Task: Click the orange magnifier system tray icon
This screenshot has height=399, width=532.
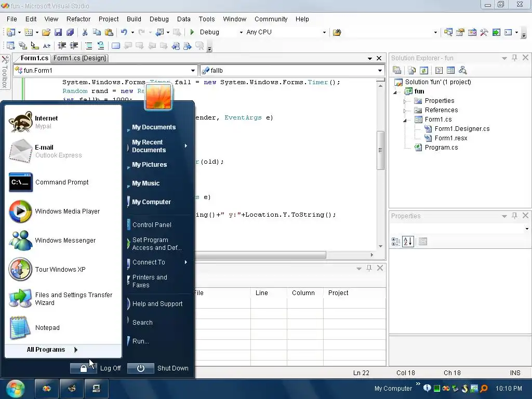Action: point(484,389)
